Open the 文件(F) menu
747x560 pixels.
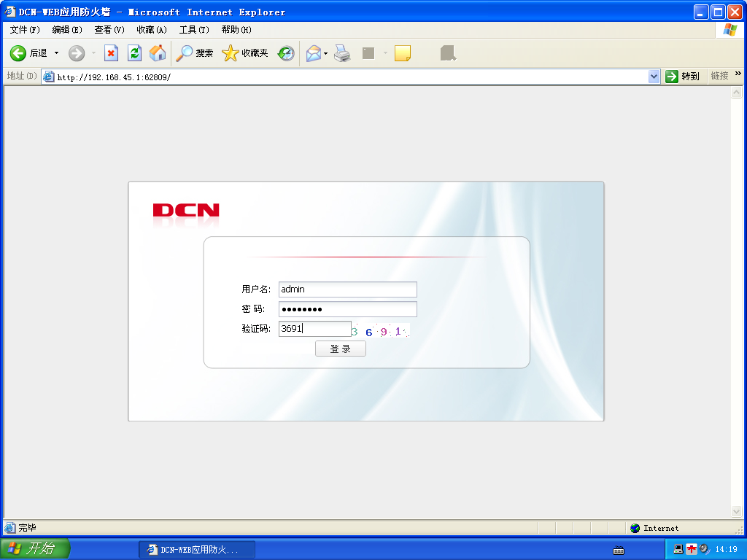tap(25, 29)
